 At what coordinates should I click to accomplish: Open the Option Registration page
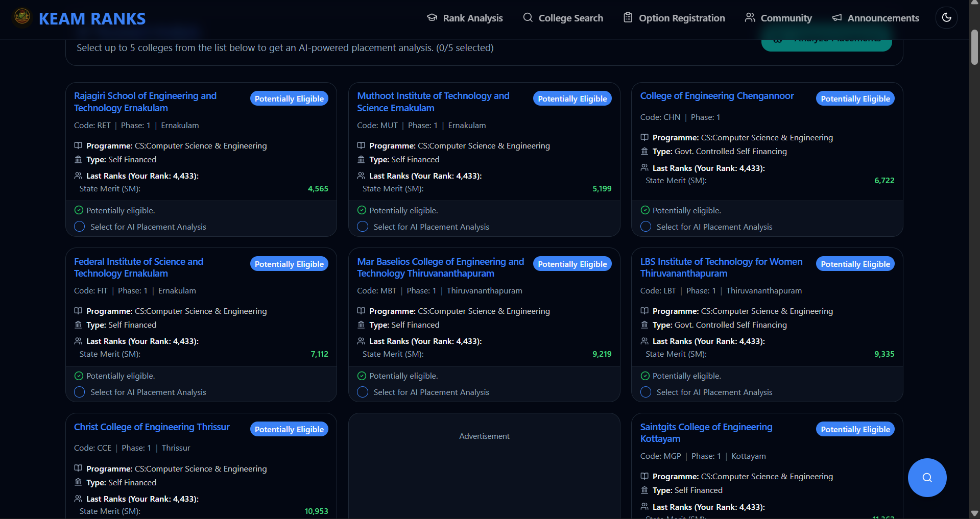(x=681, y=18)
